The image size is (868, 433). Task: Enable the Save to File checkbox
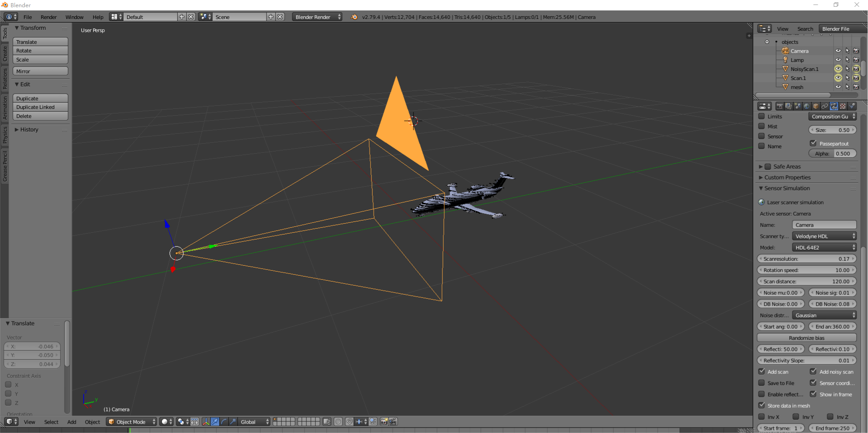pyautogui.click(x=762, y=383)
